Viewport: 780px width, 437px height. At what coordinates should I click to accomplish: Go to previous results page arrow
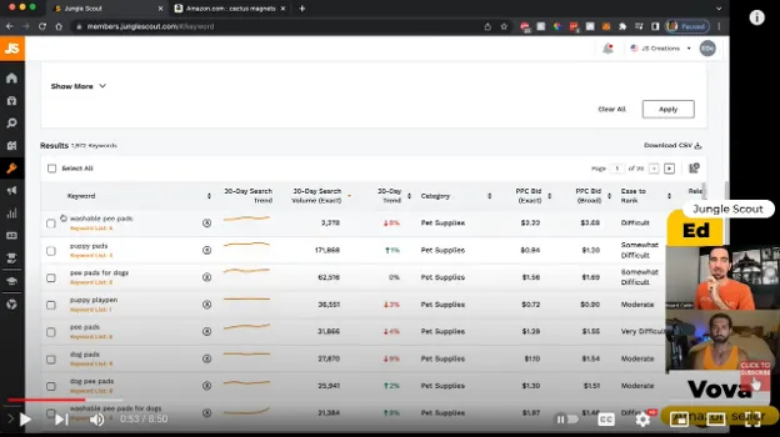(x=654, y=169)
